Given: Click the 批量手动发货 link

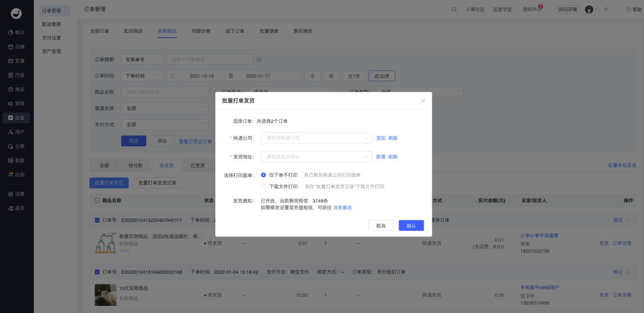Looking at the screenshot, I should pyautogui.click(x=622, y=165).
